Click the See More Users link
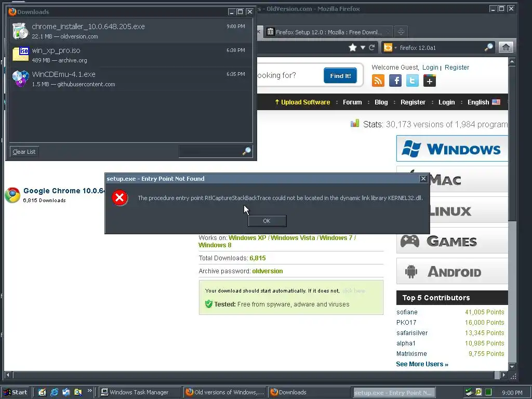The image size is (532, 399). [422, 364]
